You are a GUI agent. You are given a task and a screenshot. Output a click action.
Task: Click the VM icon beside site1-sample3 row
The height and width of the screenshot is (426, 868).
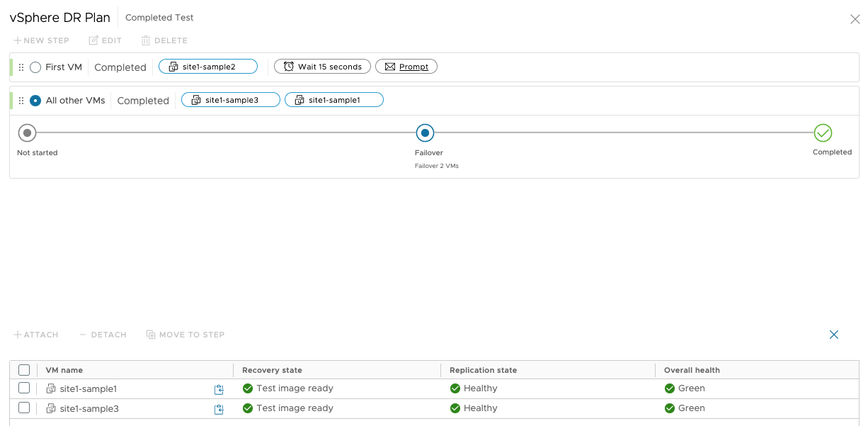[51, 408]
